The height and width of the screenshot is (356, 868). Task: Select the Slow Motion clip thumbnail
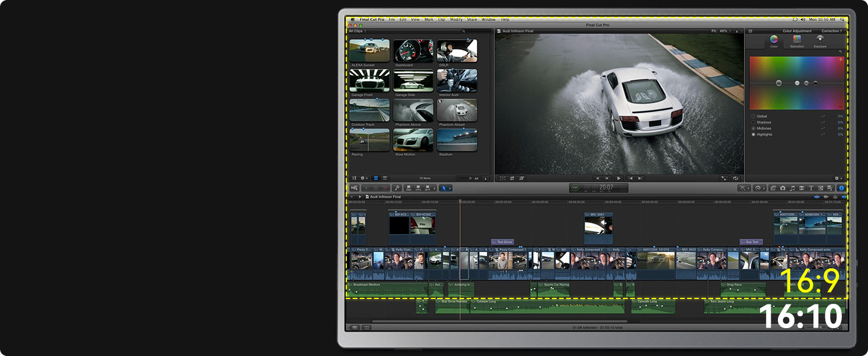413,140
